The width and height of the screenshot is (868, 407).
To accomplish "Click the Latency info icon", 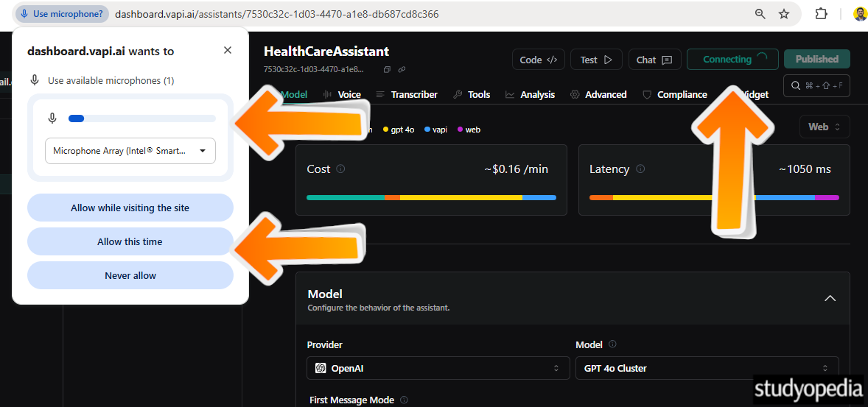I will (x=640, y=169).
